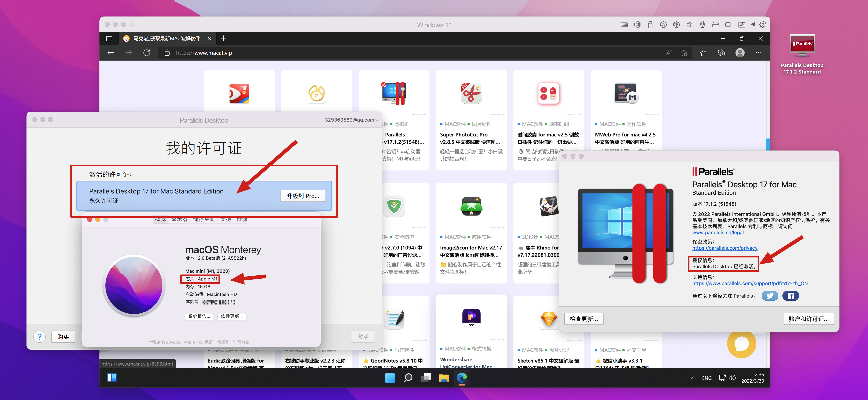The width and height of the screenshot is (868, 400).
Task: Switch to the 显示器 tab in About This Mac
Action: pos(179,220)
